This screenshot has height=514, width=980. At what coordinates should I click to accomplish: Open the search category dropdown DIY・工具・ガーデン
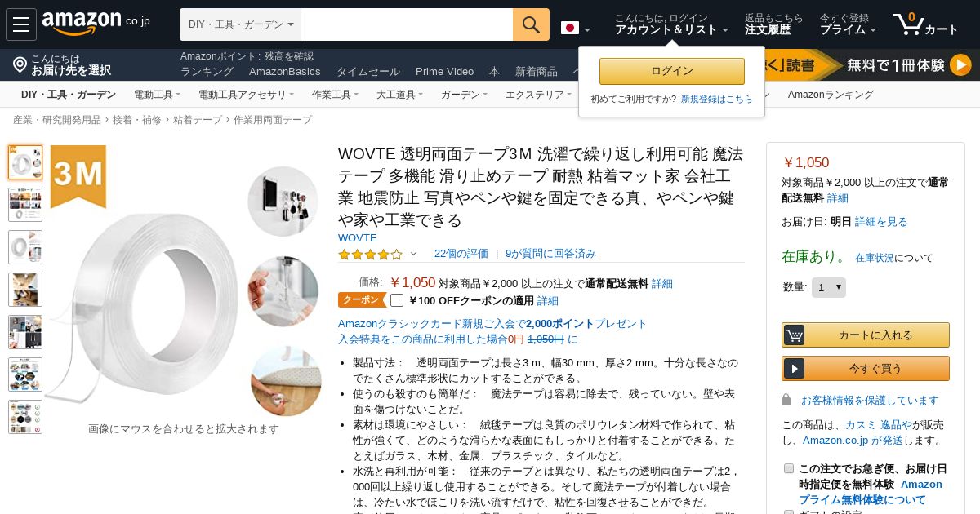[240, 24]
